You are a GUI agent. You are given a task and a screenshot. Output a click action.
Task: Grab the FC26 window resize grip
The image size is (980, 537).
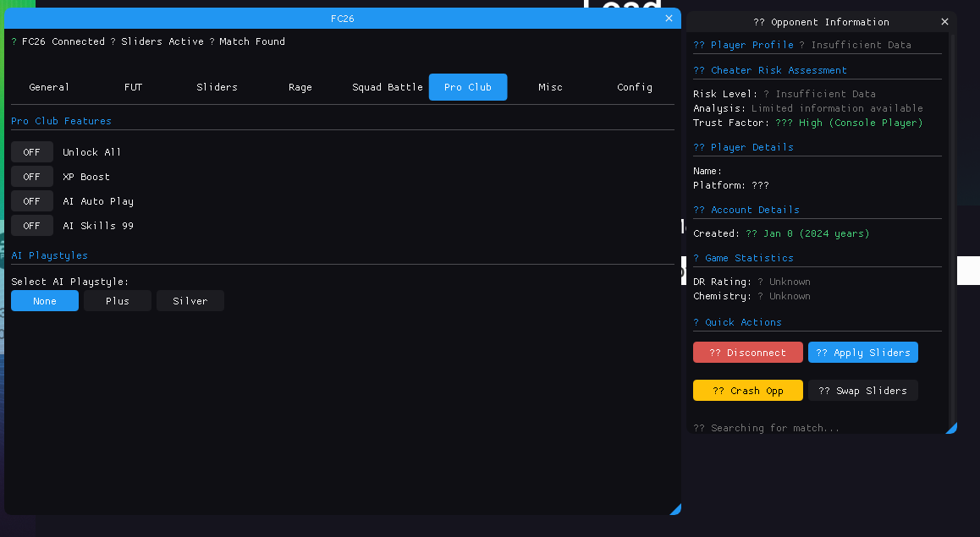(675, 510)
